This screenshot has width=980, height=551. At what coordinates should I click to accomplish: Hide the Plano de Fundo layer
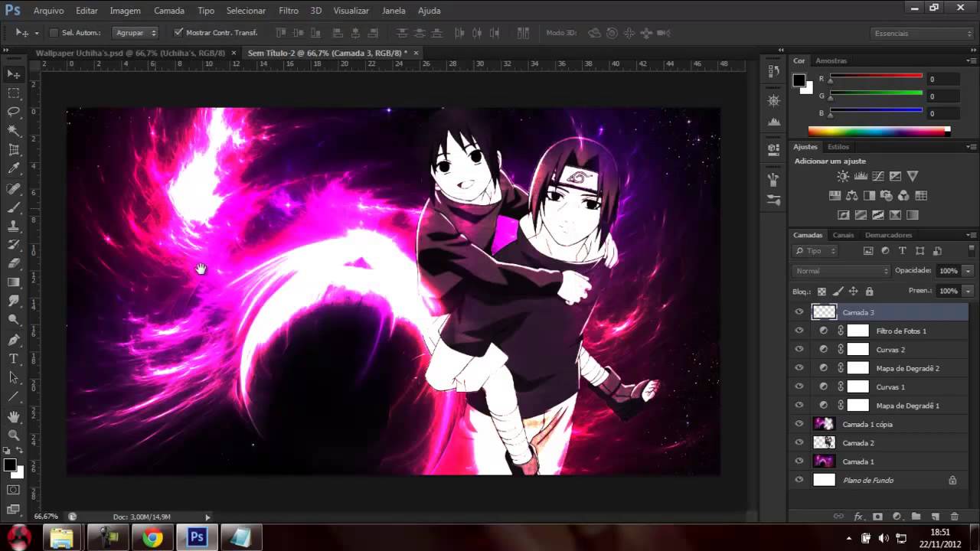(799, 480)
